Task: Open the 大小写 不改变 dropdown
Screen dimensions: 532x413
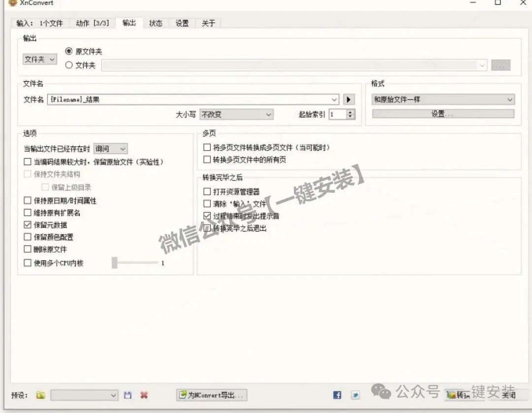Action: click(x=236, y=115)
